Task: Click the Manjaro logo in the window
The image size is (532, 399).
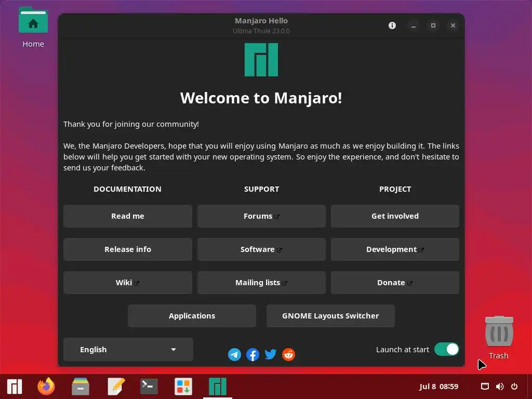Action: 261,60
